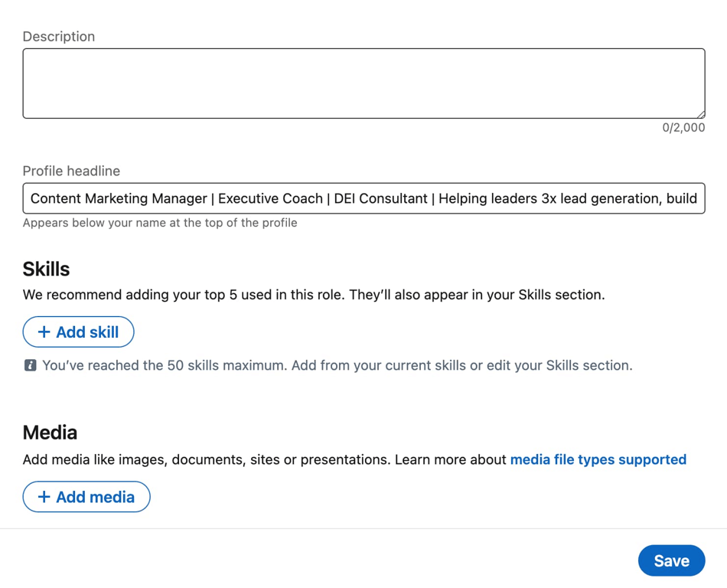Click the plus icon on Add media
This screenshot has width=727, height=588.
tap(44, 497)
